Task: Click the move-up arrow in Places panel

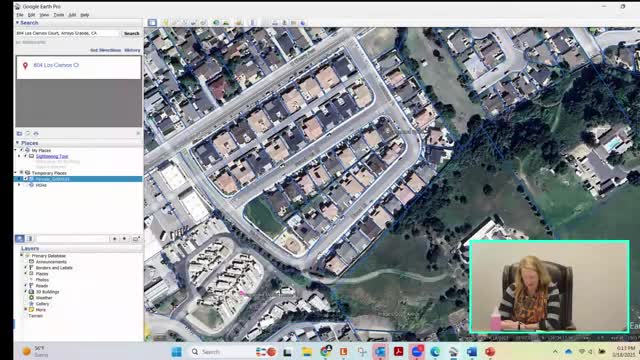Action: [115, 238]
